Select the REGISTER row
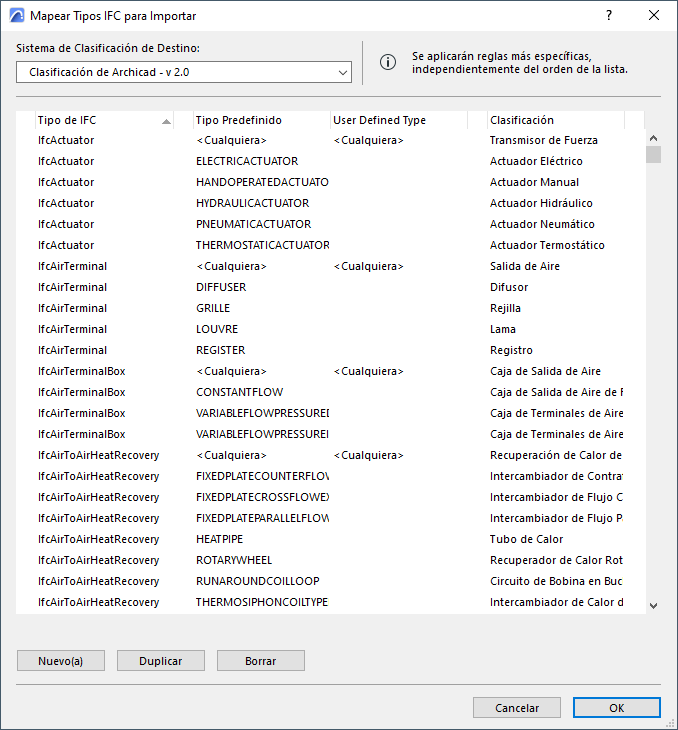Viewport: 678px width, 730px height. pyautogui.click(x=331, y=350)
